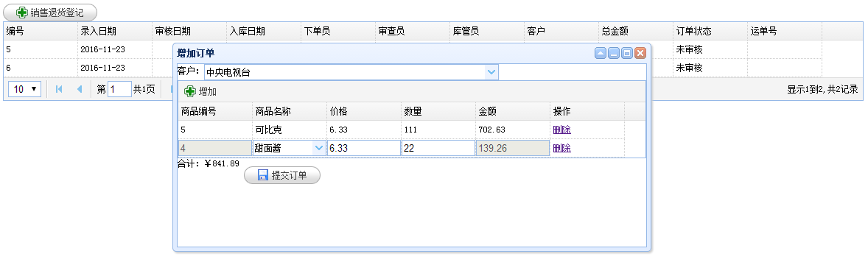
Task: Maximize the 增加订单 dialog window
Action: pyautogui.click(x=627, y=53)
